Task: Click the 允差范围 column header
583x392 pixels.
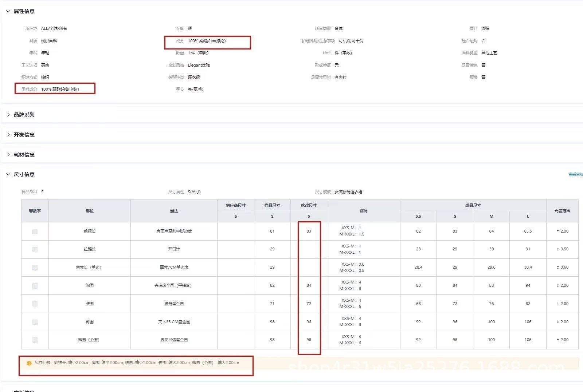Action: pos(562,211)
